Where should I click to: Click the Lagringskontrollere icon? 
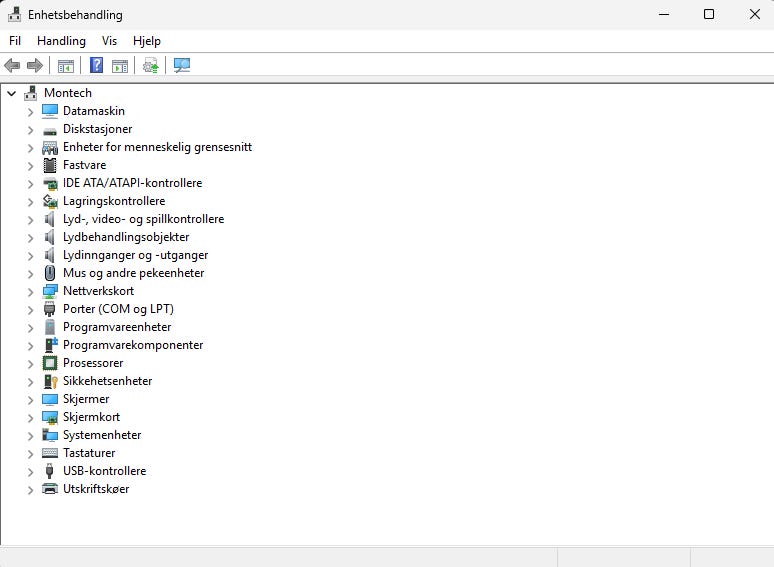pyautogui.click(x=50, y=201)
